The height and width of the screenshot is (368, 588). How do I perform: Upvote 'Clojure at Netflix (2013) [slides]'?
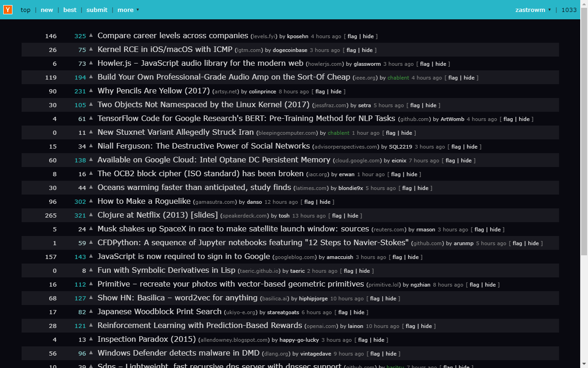[x=91, y=215]
